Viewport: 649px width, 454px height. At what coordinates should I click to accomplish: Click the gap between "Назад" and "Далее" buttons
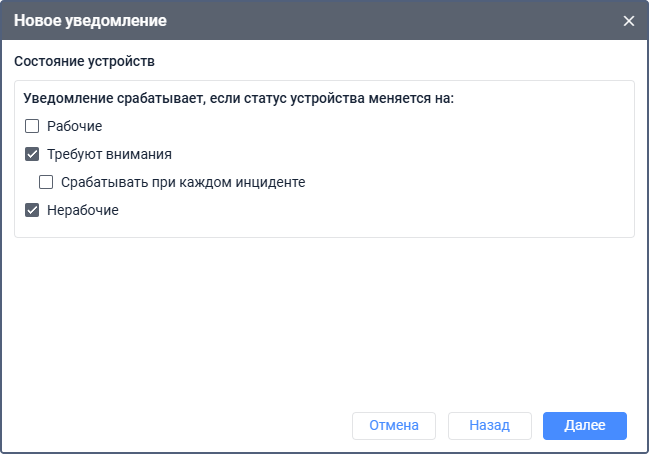pyautogui.click(x=537, y=425)
